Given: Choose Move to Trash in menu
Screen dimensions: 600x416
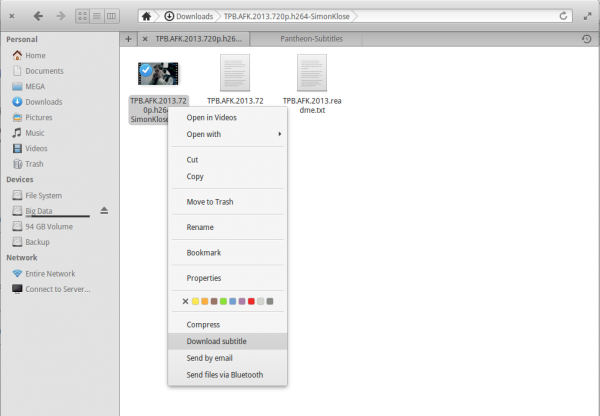Looking at the screenshot, I should point(209,202).
